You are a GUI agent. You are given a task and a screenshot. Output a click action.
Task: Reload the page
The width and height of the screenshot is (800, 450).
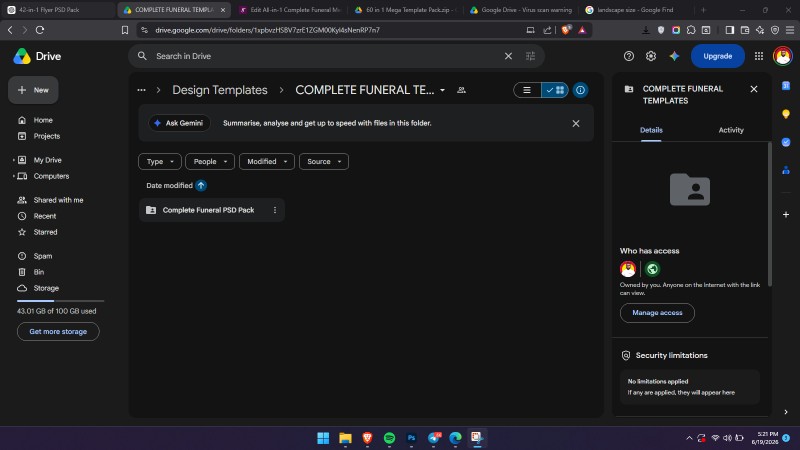tap(40, 30)
